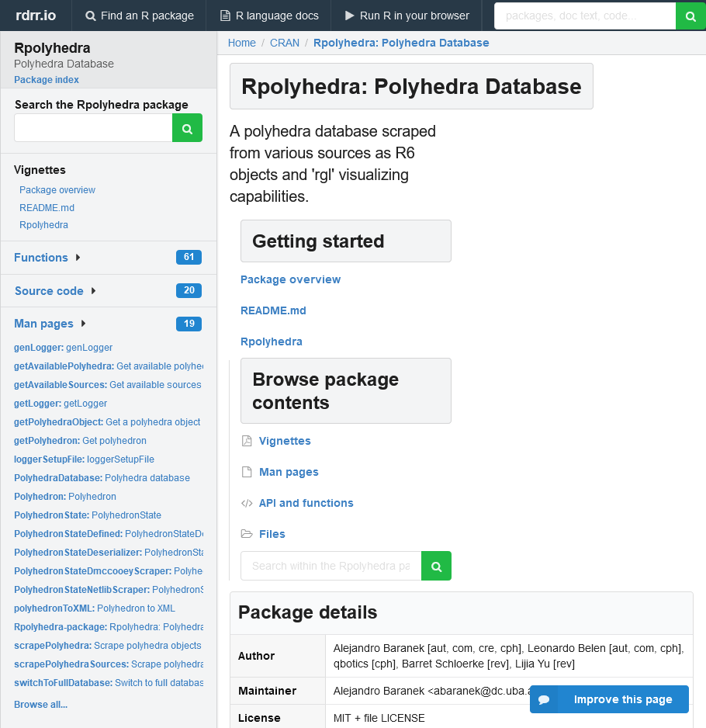Click the green search button in sidebar

pos(187,128)
